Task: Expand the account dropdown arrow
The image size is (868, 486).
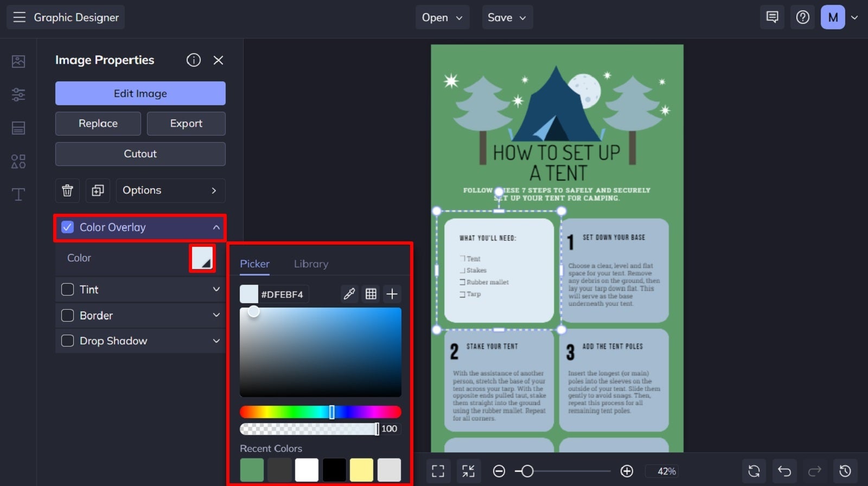Action: [x=854, y=17]
